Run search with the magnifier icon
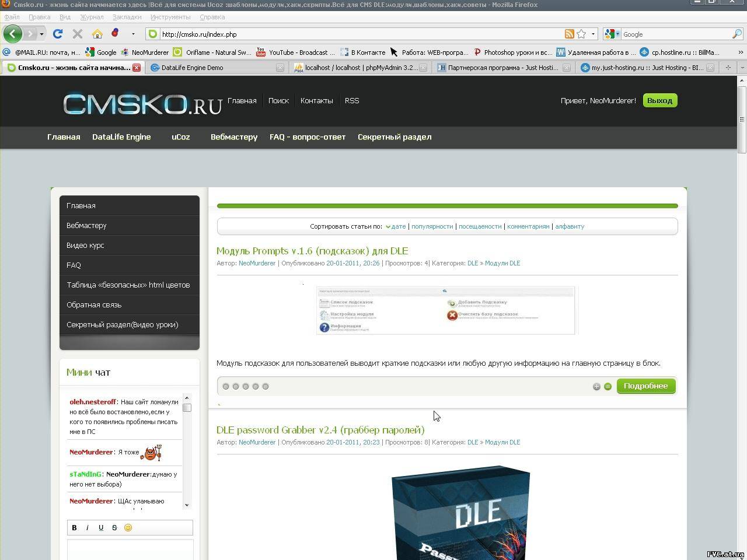Screen dimensions: 747x560 [x=736, y=34]
